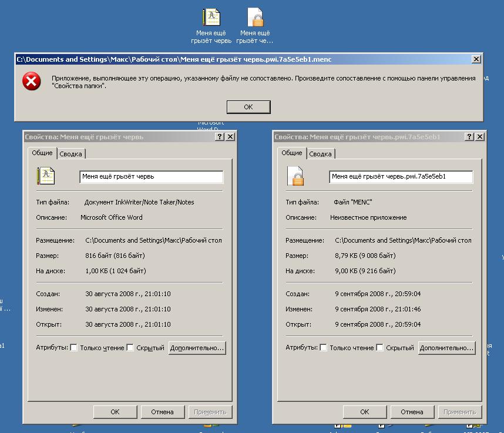504x433 pixels.
Task: Click the Word file icon in left properties
Action: click(x=45, y=176)
